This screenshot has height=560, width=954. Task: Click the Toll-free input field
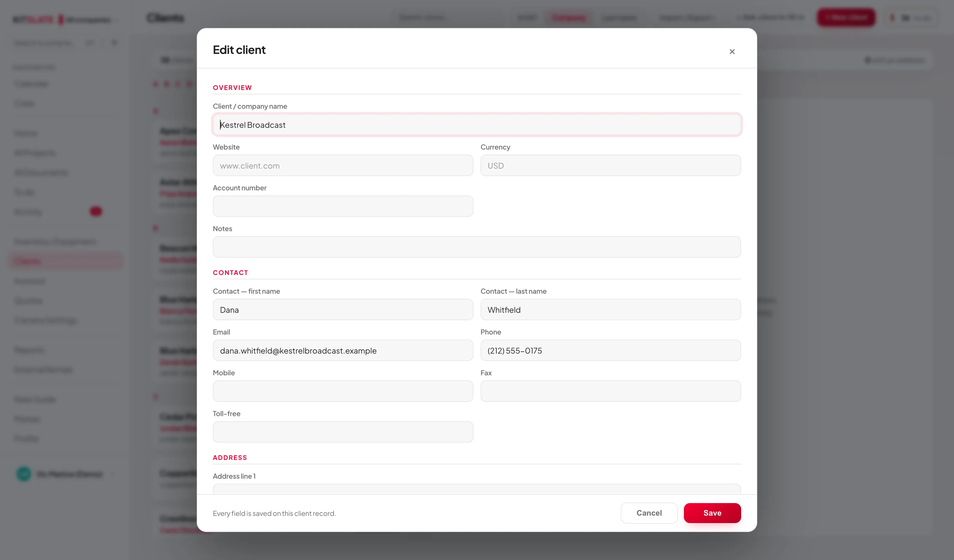click(x=343, y=432)
